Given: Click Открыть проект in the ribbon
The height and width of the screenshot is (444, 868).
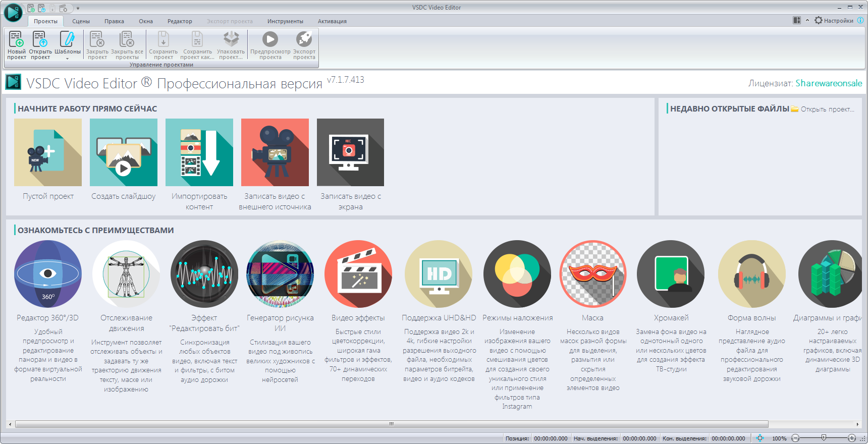Looking at the screenshot, I should point(40,45).
